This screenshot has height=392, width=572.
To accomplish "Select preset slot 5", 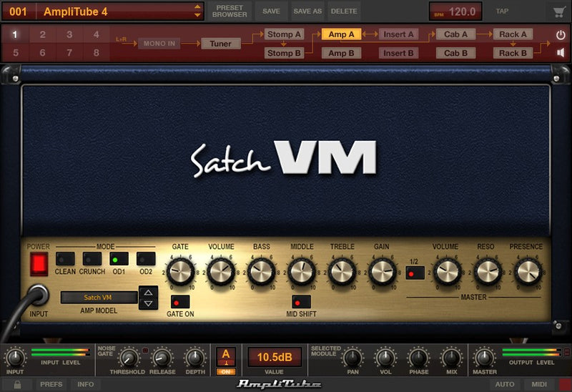I will [15, 53].
